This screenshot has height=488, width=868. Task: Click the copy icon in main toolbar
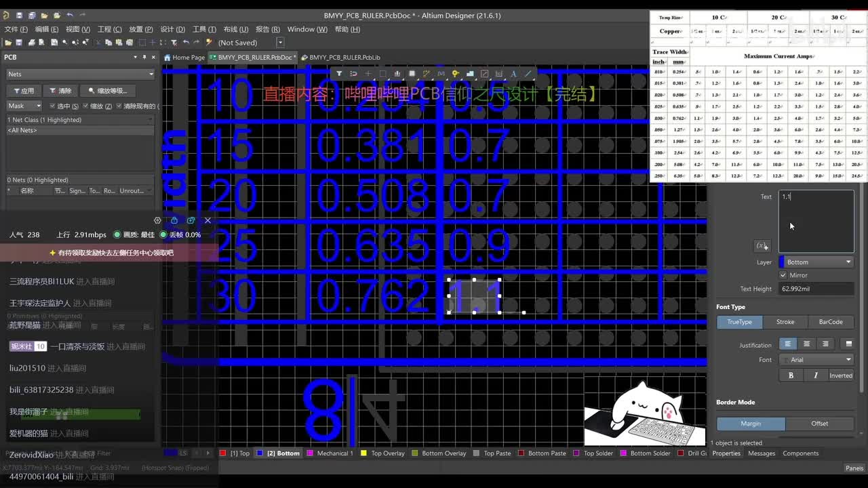[108, 42]
